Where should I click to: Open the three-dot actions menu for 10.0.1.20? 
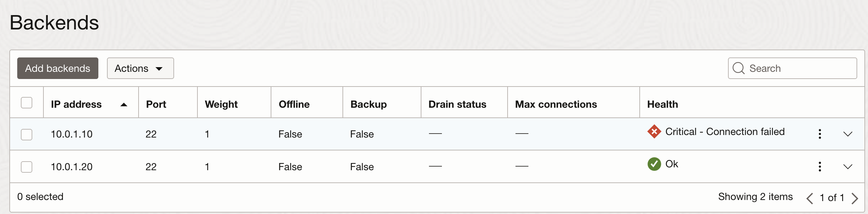[820, 166]
